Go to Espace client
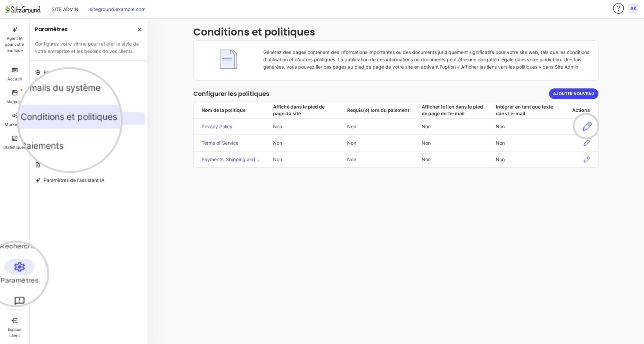The width and height of the screenshot is (644, 344). pyautogui.click(x=14, y=328)
